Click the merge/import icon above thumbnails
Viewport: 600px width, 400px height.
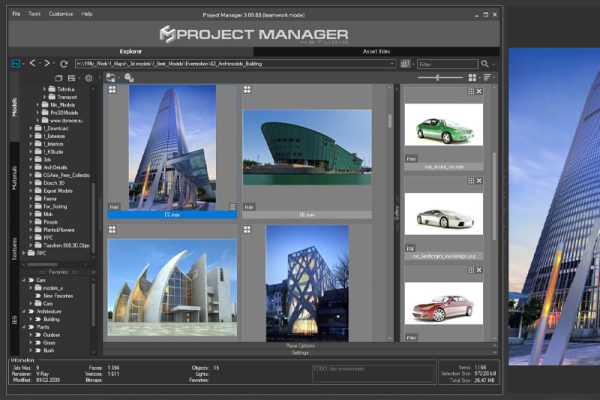[x=111, y=78]
